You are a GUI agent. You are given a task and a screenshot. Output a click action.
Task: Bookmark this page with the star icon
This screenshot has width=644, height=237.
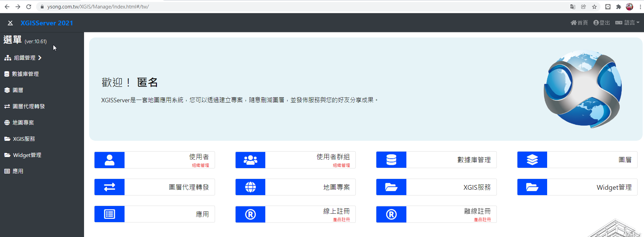(594, 7)
